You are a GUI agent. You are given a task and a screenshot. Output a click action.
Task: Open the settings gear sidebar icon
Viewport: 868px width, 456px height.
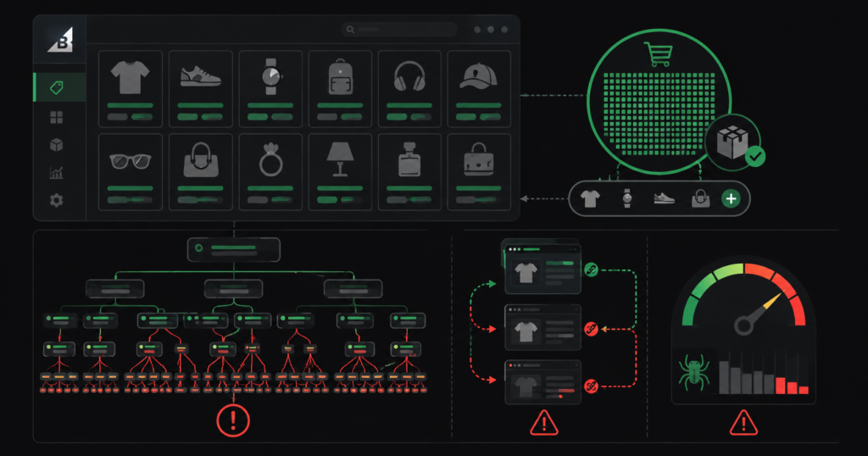point(57,200)
